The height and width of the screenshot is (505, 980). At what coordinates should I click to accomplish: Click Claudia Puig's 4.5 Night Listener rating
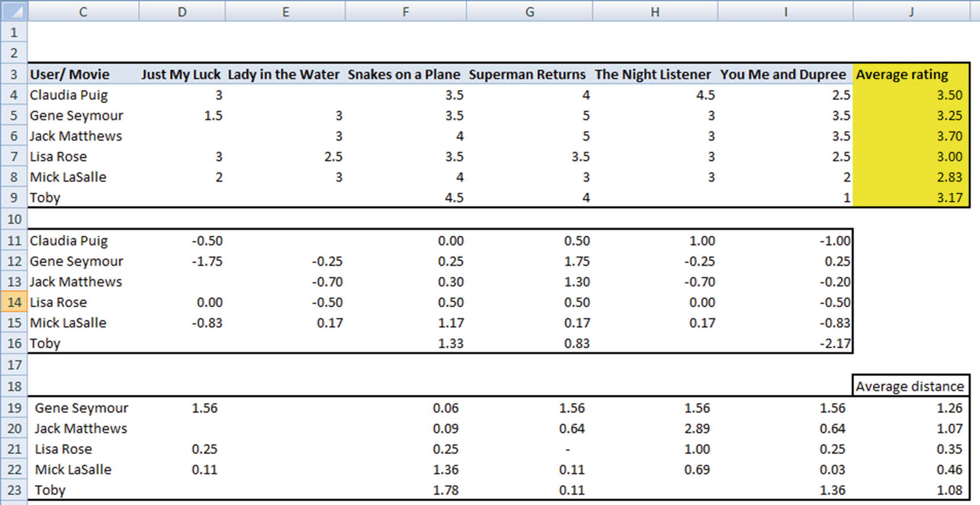[x=705, y=95]
